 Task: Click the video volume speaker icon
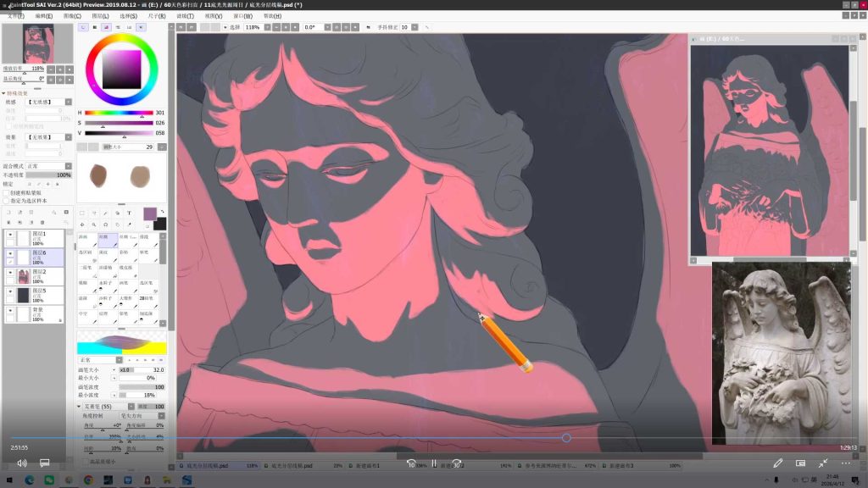pyautogui.click(x=22, y=463)
